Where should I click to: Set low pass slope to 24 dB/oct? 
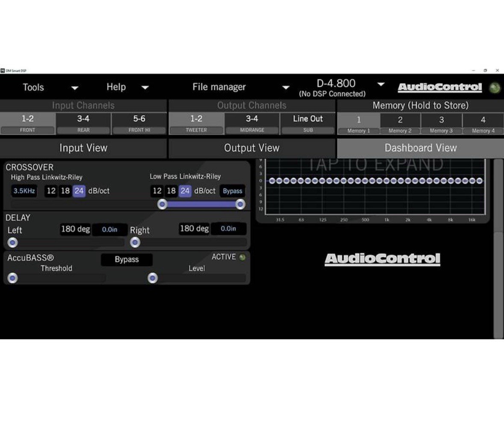185,191
